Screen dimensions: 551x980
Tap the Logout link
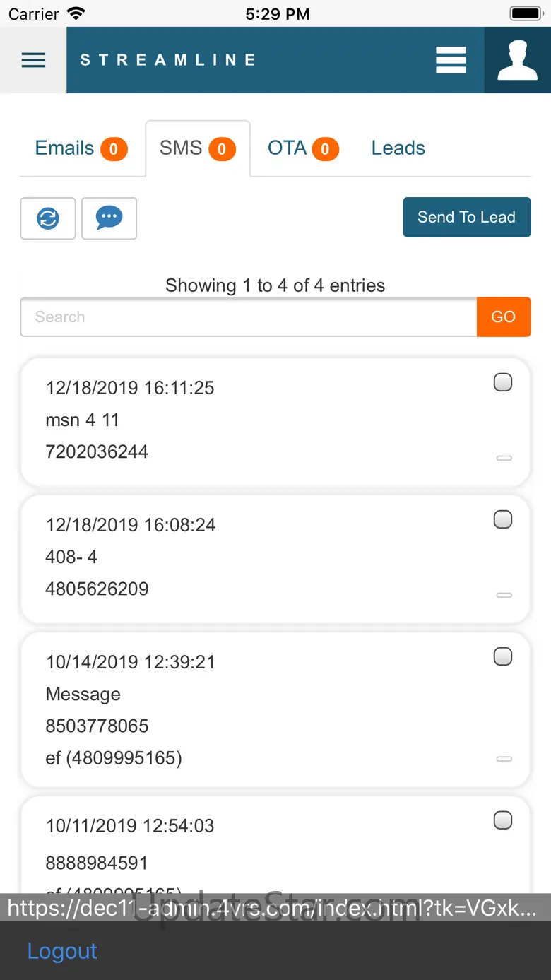[x=62, y=951]
